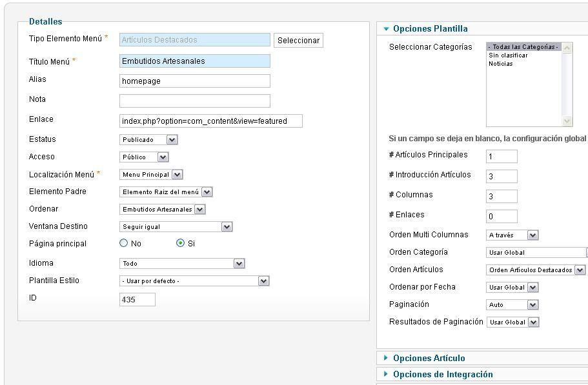Click the ID field showing 435
The width and height of the screenshot is (588, 385).
(137, 300)
